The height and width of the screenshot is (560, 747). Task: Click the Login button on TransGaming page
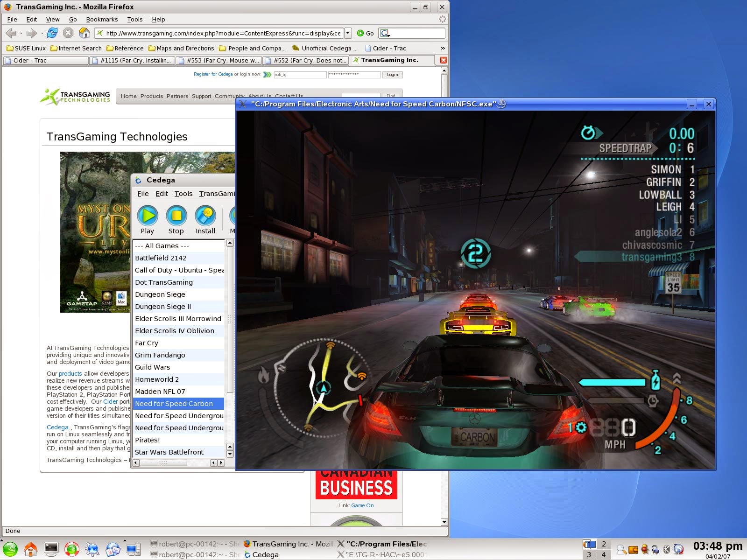[x=393, y=75]
